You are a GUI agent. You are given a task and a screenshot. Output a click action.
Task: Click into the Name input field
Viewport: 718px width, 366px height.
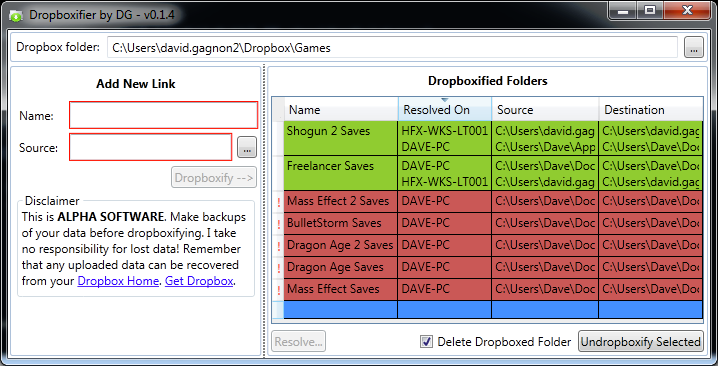[163, 115]
